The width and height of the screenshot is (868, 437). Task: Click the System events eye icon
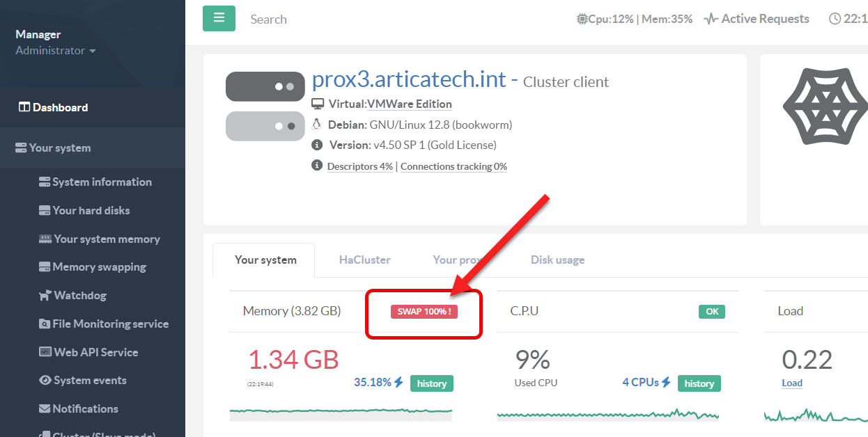coord(45,381)
